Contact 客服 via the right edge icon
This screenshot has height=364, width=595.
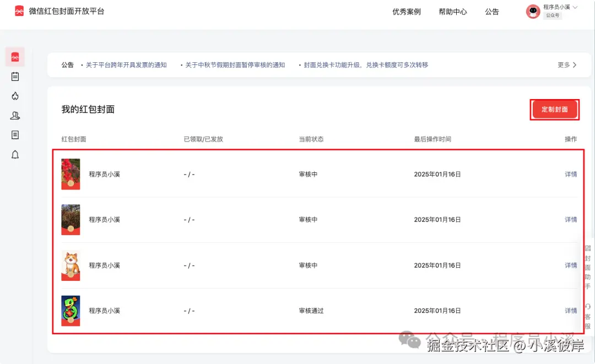[x=587, y=314]
